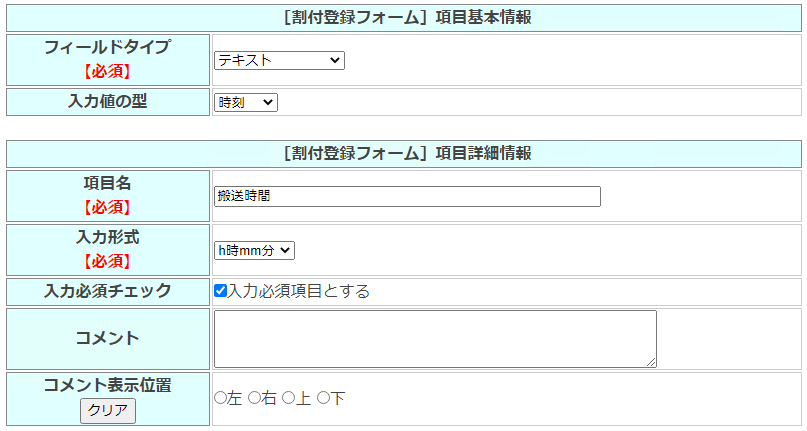The image size is (807, 431).
Task: Select the 右 comment position radio button
Action: 254,398
